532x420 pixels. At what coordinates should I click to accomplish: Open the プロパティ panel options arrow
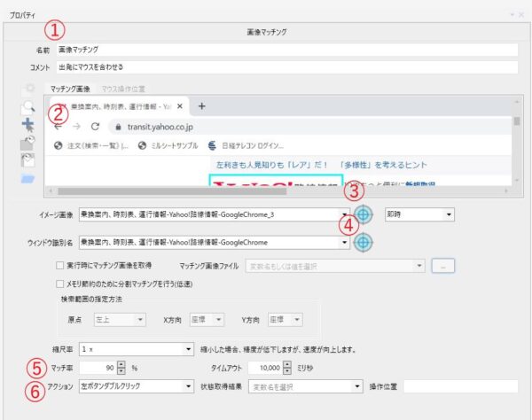512,14
